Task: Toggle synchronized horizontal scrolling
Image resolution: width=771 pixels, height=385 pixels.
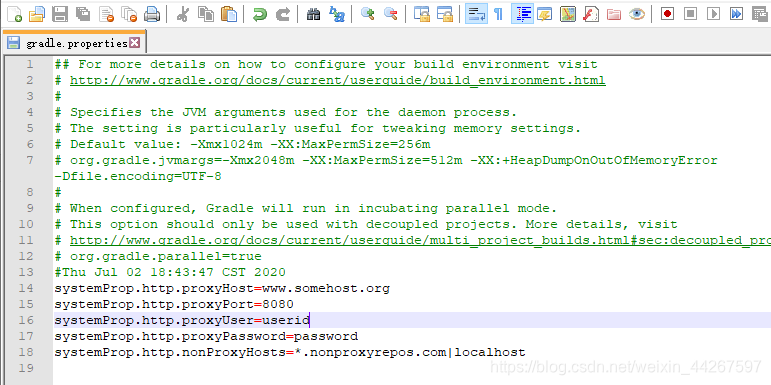Action: point(445,14)
